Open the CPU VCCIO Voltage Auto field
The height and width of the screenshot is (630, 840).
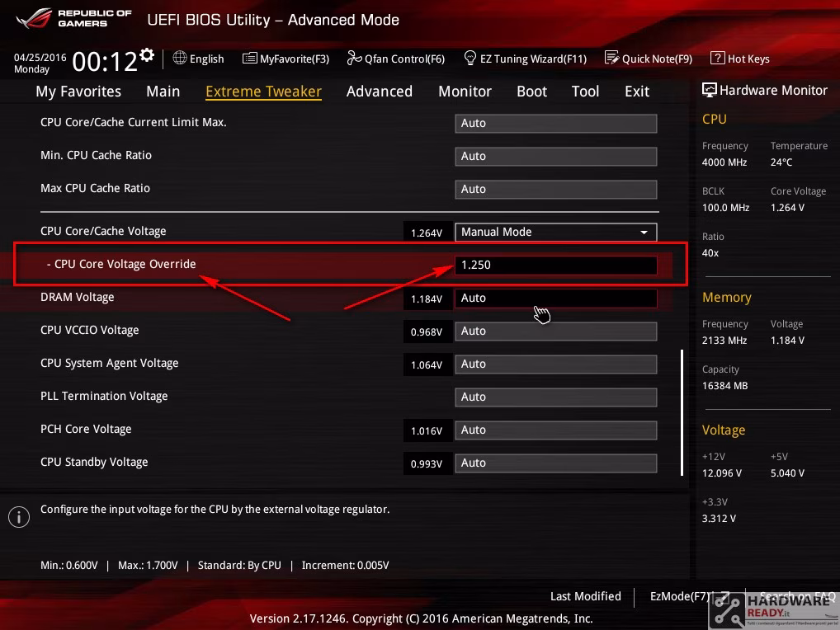pyautogui.click(x=555, y=331)
